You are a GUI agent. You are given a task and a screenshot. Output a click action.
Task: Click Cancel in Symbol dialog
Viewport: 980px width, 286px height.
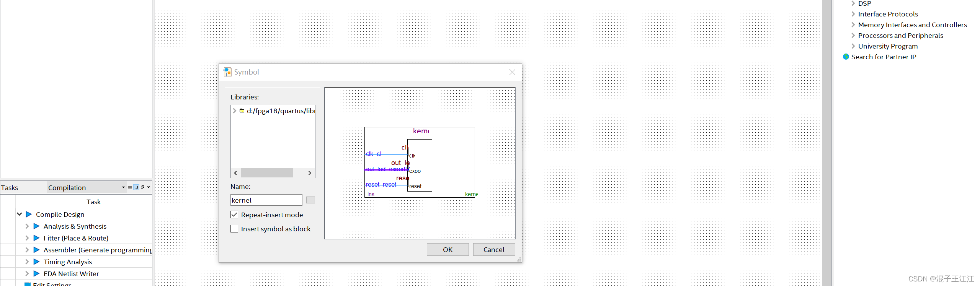pos(494,249)
